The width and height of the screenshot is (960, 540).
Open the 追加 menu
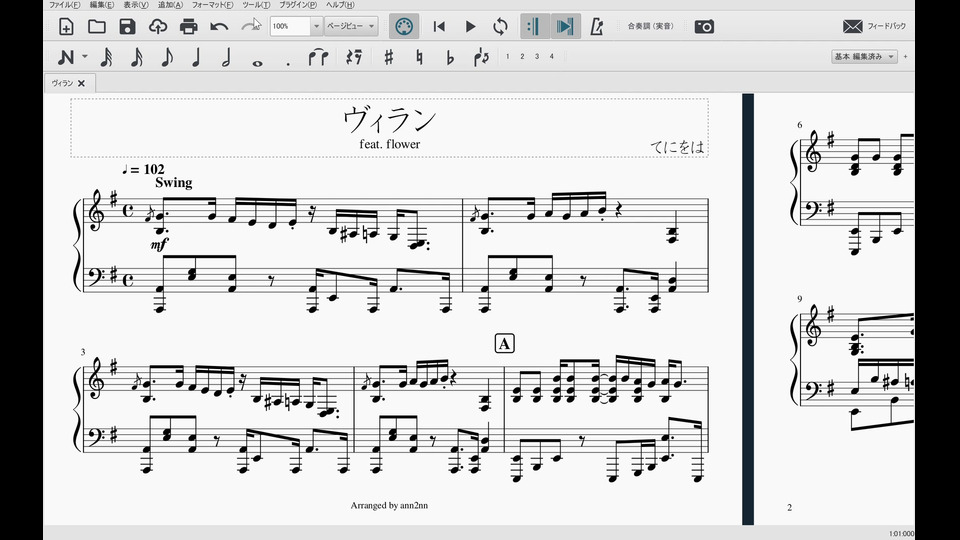point(170,5)
